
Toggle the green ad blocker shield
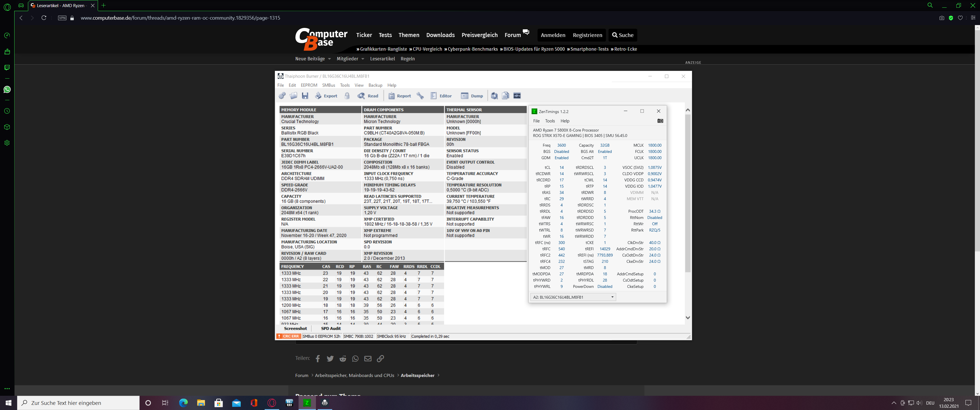click(x=951, y=18)
